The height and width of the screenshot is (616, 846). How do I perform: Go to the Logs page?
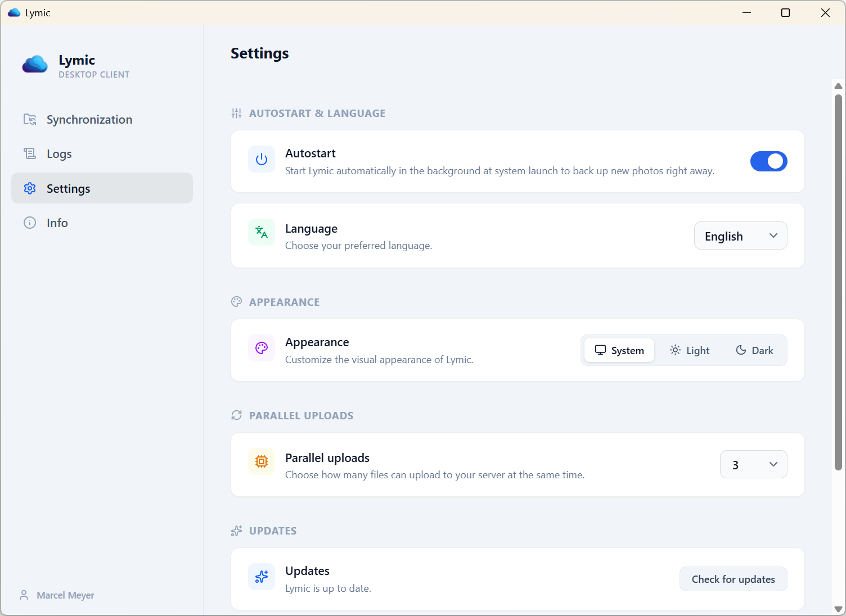102,153
